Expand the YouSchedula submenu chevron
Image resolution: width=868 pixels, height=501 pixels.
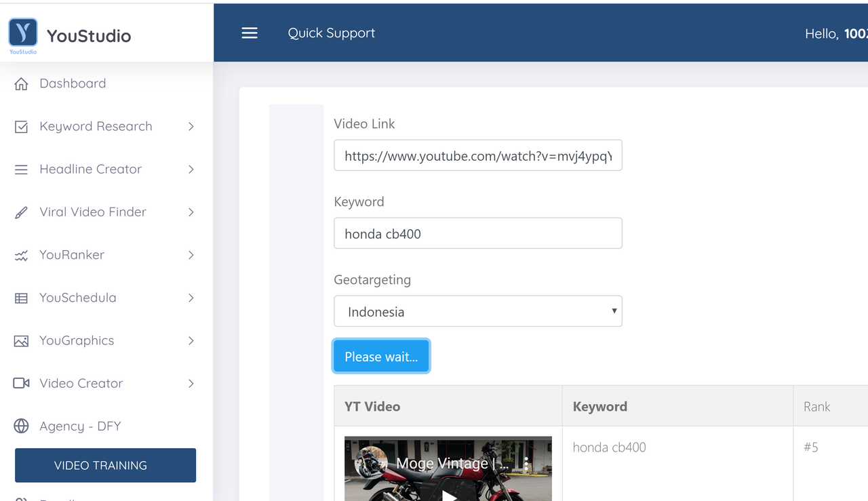click(191, 298)
